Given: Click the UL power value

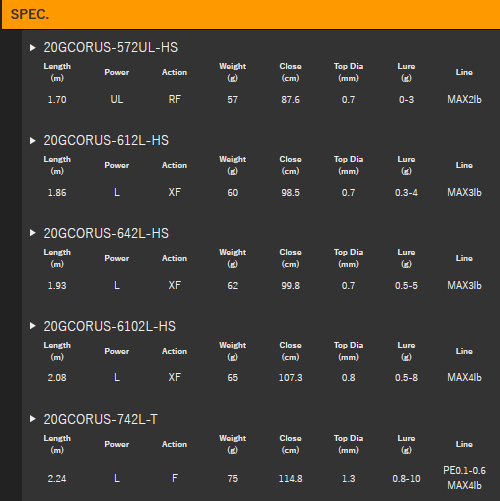Looking at the screenshot, I should (x=117, y=99).
